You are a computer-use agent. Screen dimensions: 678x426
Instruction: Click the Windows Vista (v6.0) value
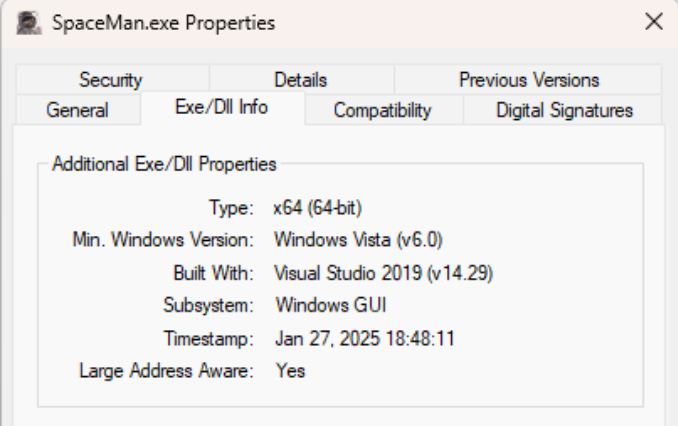[357, 240]
